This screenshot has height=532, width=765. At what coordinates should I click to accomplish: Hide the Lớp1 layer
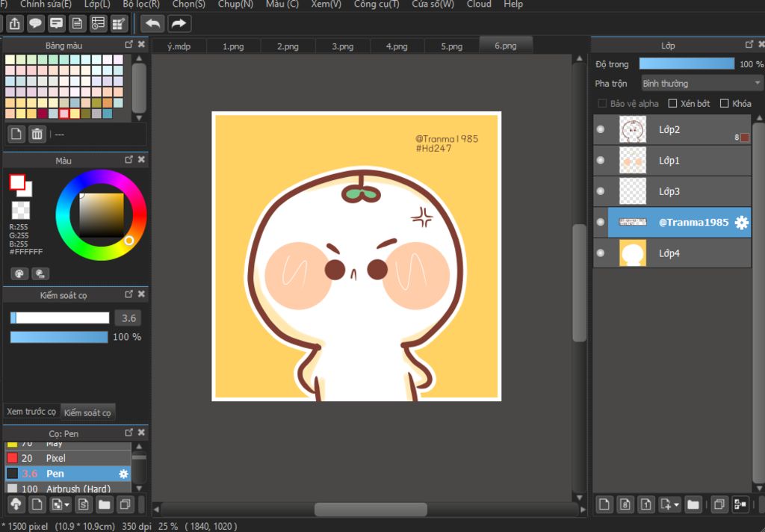601,161
